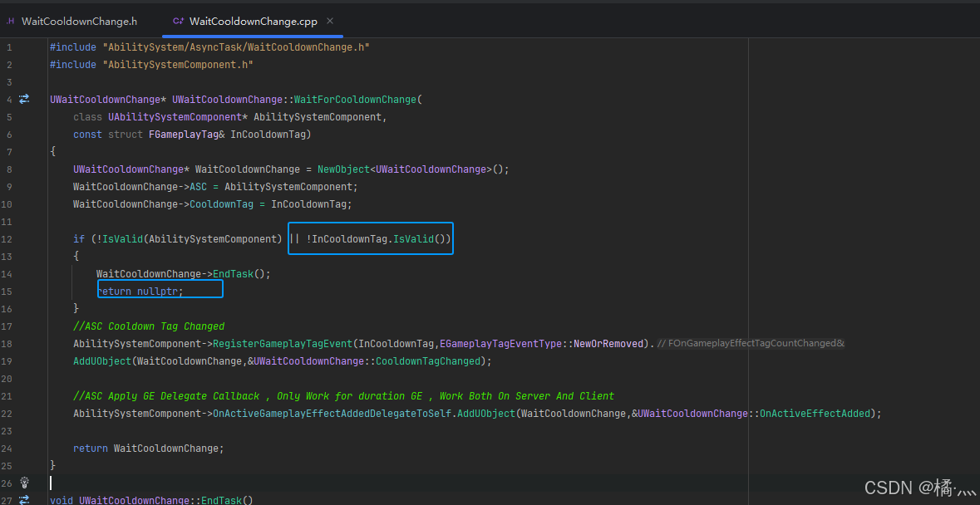This screenshot has height=505, width=980.
Task: Click line number 22 in the gutter
Action: point(7,414)
